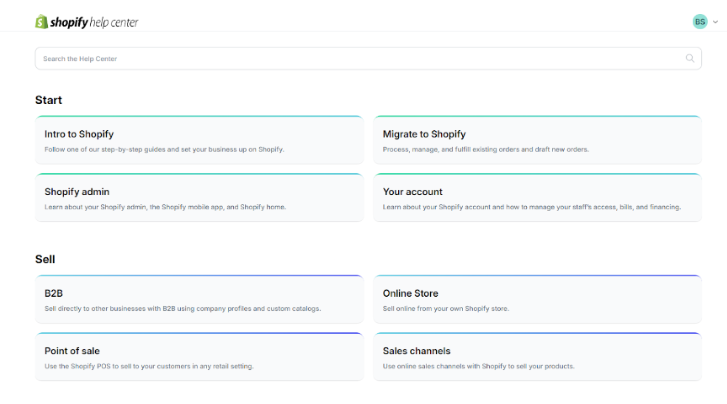The image size is (727, 404).
Task: Open the B2B card
Action: [x=199, y=299]
